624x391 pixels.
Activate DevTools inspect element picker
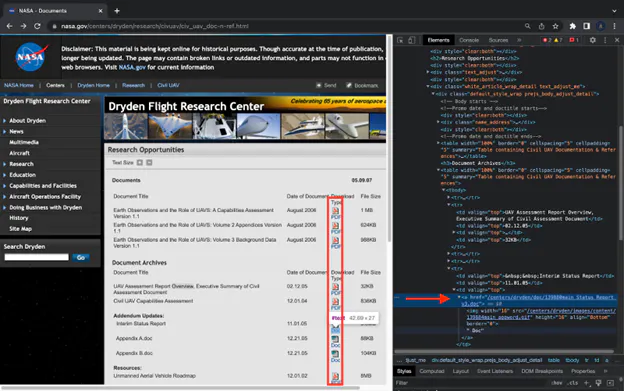tap(400, 40)
